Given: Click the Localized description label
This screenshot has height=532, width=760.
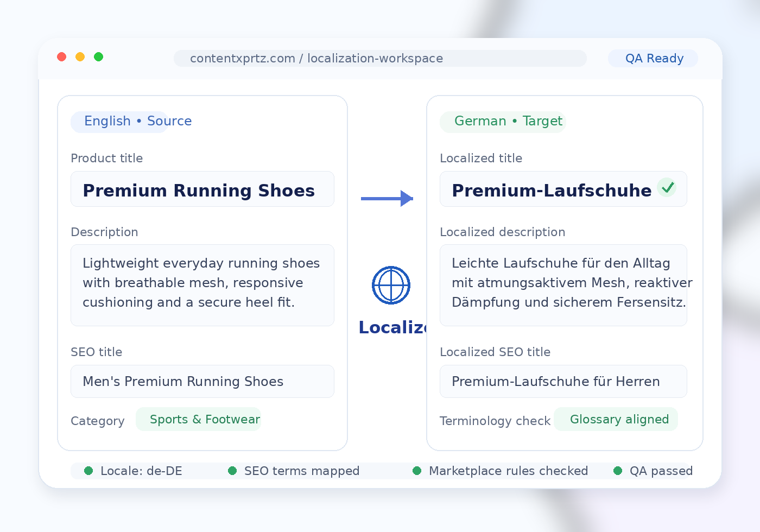Looking at the screenshot, I should point(503,232).
